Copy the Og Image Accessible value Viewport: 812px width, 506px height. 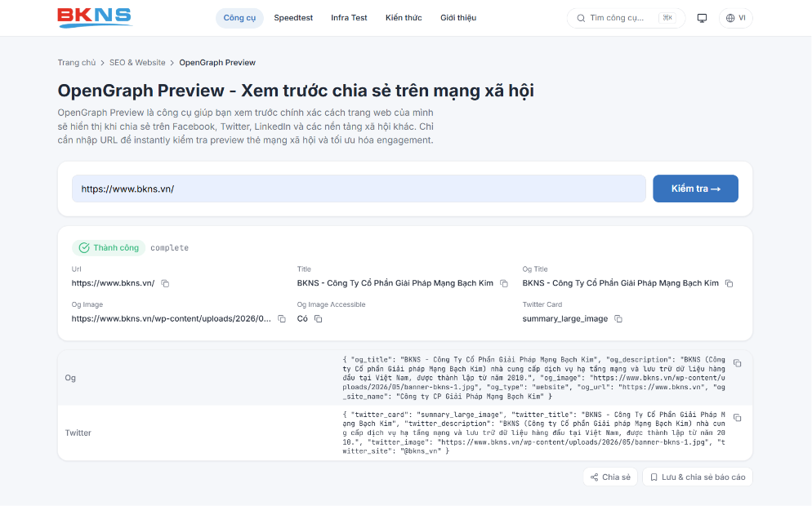[319, 319]
